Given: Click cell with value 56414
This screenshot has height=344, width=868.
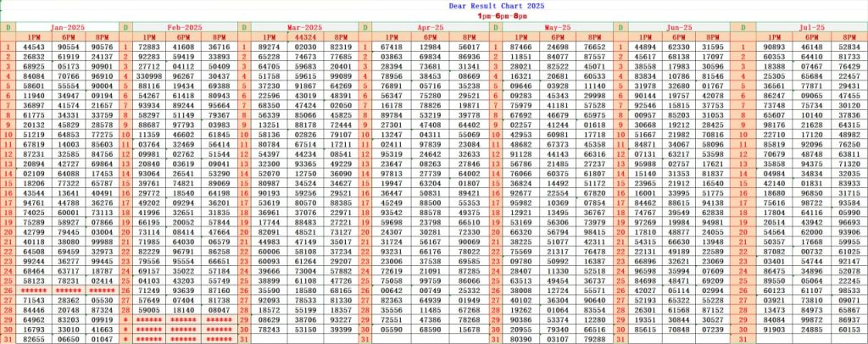Looking at the screenshot, I should point(220,144).
